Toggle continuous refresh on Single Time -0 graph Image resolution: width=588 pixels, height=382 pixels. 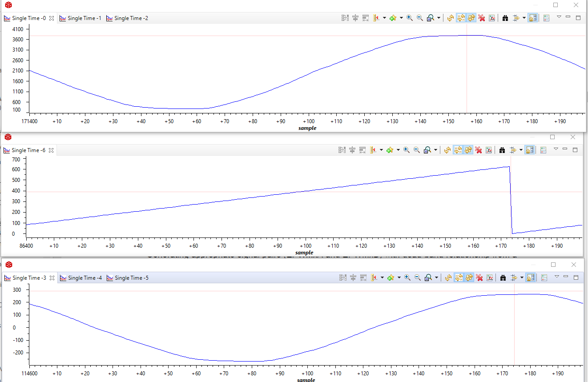[x=469, y=18]
